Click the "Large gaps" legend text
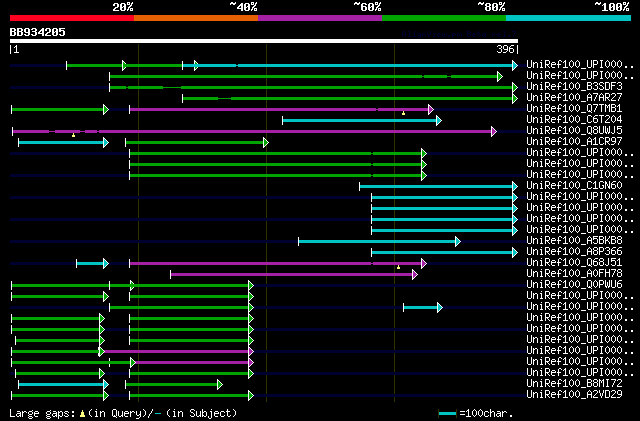This screenshot has width=640, height=421. [42, 413]
